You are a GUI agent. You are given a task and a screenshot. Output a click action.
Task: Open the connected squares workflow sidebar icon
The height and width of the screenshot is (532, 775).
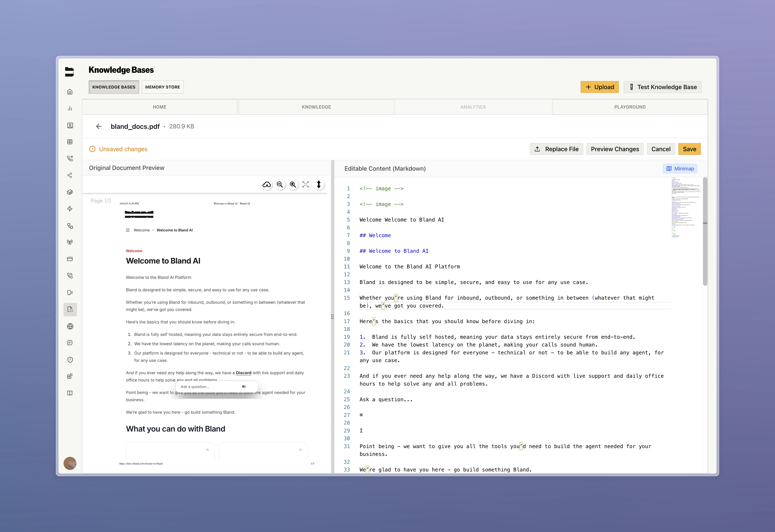[70, 226]
